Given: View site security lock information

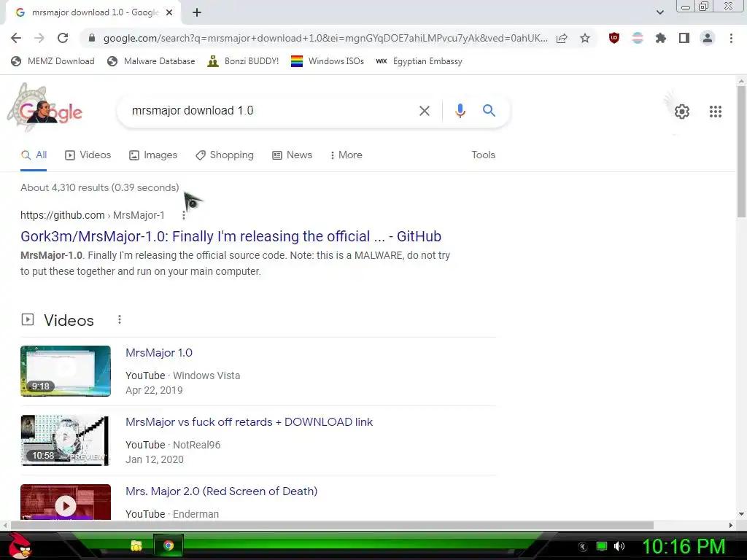Looking at the screenshot, I should (92, 38).
